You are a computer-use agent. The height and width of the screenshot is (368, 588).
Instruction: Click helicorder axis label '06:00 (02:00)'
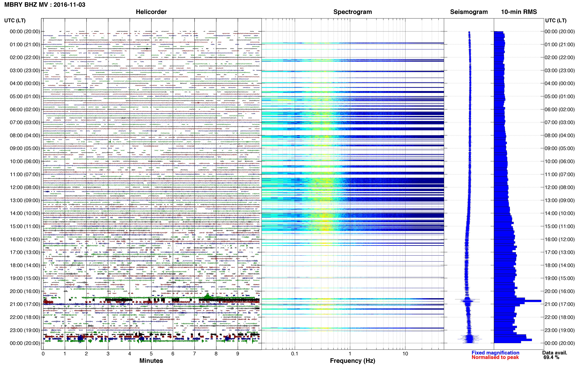click(x=25, y=110)
